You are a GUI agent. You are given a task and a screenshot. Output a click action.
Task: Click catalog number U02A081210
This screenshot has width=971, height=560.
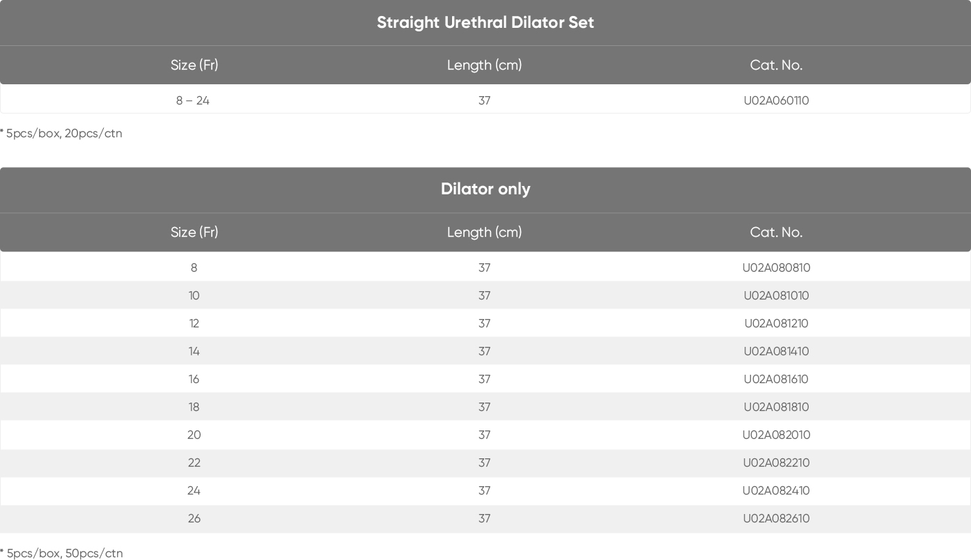pyautogui.click(x=776, y=323)
